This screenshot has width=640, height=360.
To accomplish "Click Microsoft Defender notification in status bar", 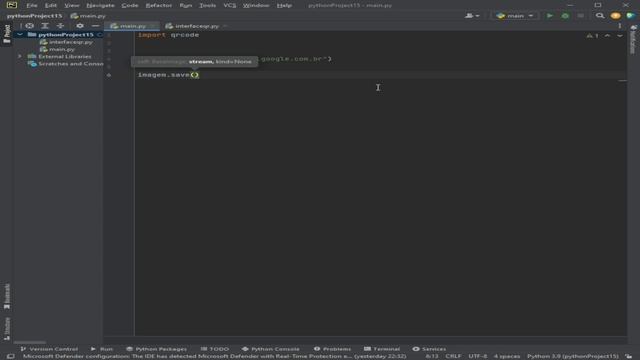I will point(214,356).
